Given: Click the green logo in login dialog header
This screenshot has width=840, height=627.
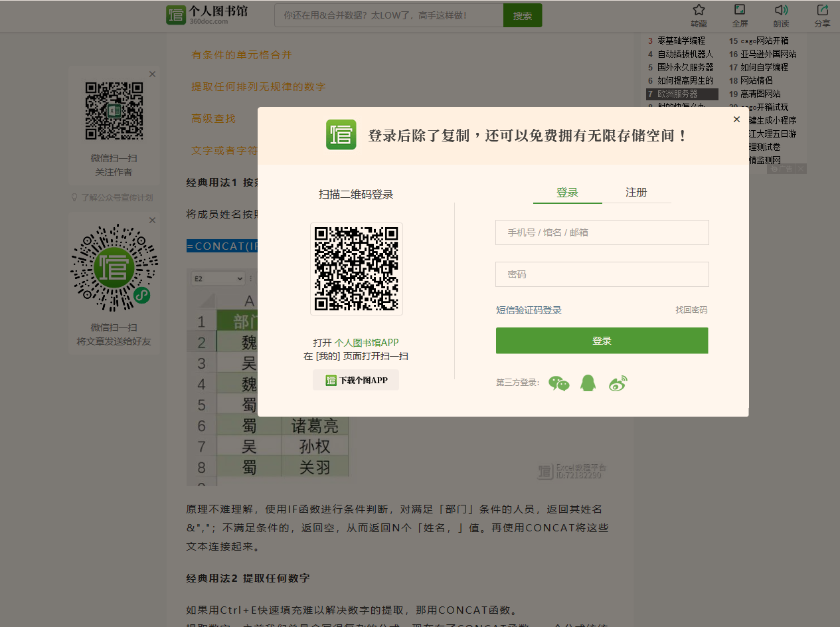Looking at the screenshot, I should coord(341,135).
